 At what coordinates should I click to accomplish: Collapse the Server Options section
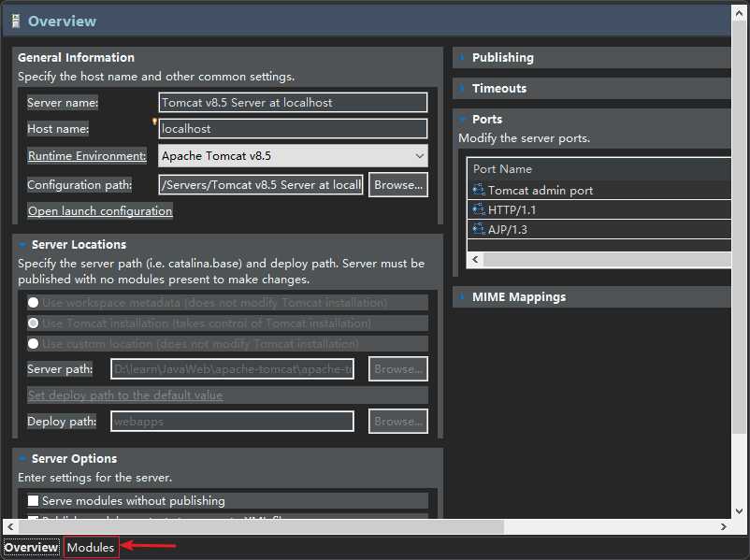coord(22,459)
